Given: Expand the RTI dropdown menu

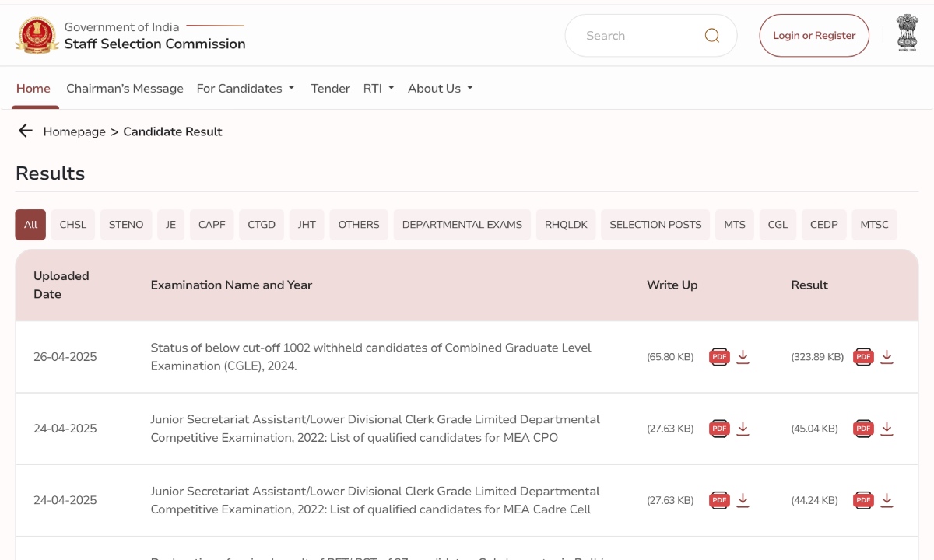Looking at the screenshot, I should 379,88.
